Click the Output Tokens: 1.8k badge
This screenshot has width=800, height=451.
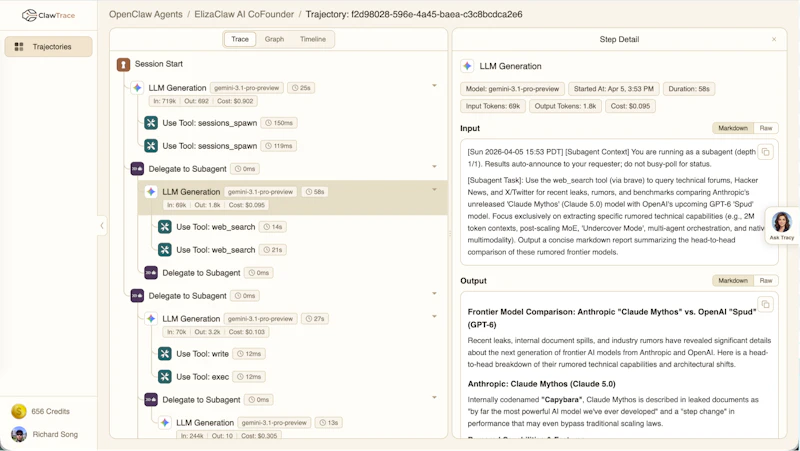pos(565,106)
